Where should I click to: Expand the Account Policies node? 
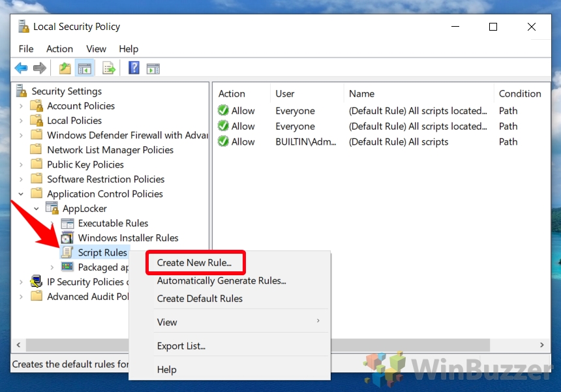coord(21,106)
